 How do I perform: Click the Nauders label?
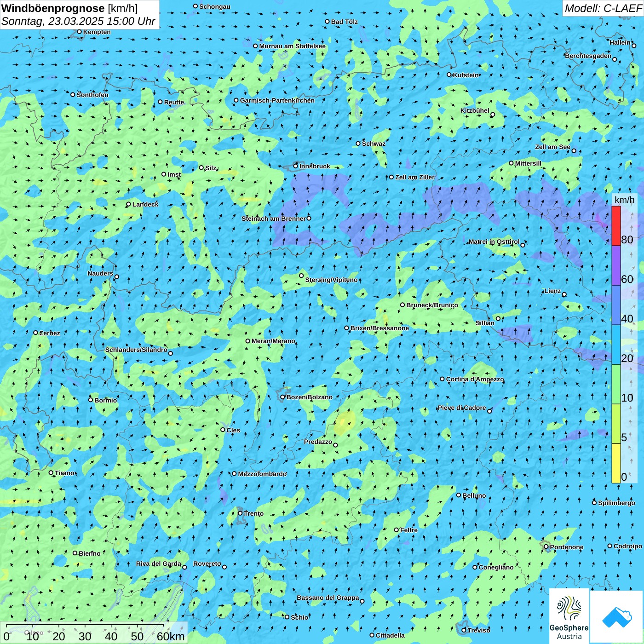pyautogui.click(x=100, y=273)
